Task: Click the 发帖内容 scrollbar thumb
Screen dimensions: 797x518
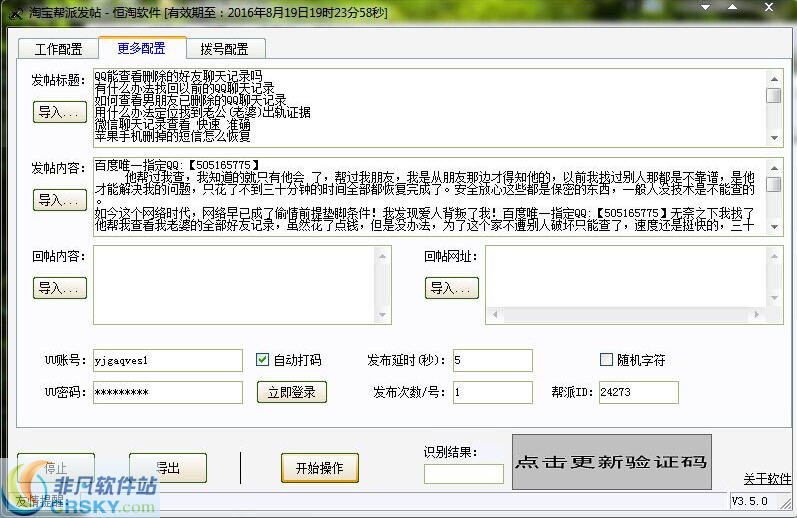Action: 774,184
